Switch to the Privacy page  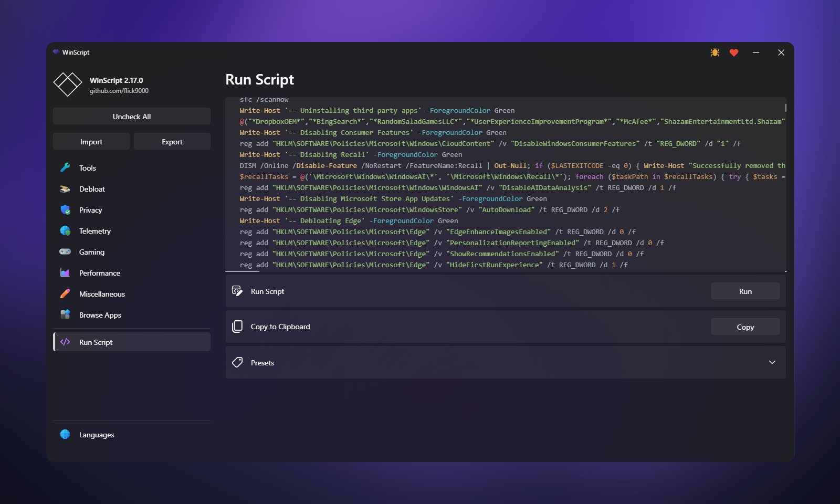coord(132,210)
